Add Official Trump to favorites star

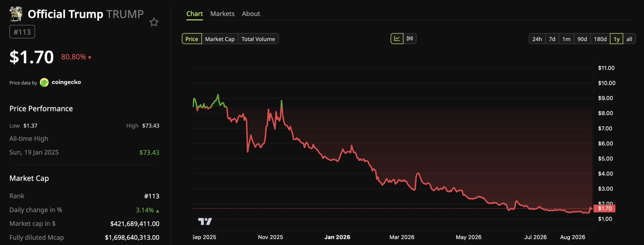pos(154,22)
